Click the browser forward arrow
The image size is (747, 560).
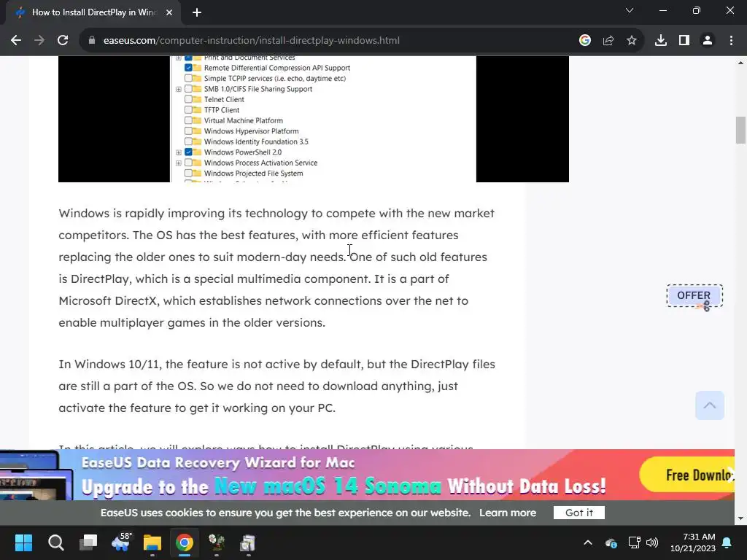click(x=39, y=41)
